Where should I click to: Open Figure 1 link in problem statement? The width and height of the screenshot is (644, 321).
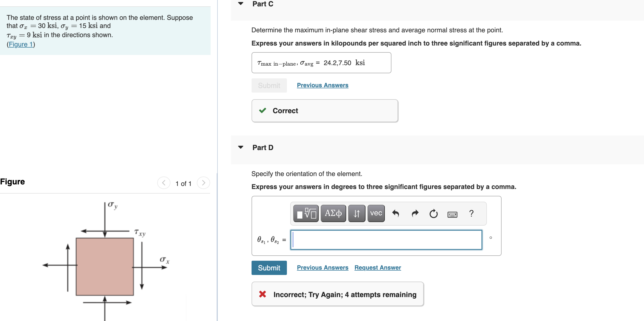click(21, 44)
